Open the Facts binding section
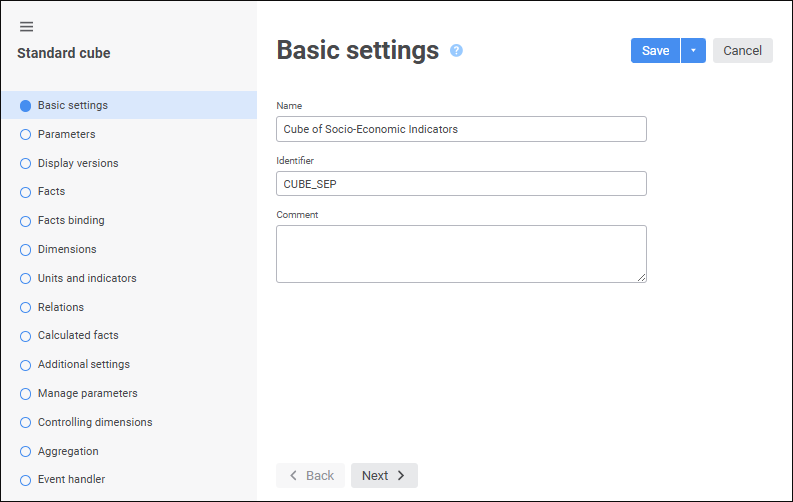The height and width of the screenshot is (502, 793). click(71, 220)
